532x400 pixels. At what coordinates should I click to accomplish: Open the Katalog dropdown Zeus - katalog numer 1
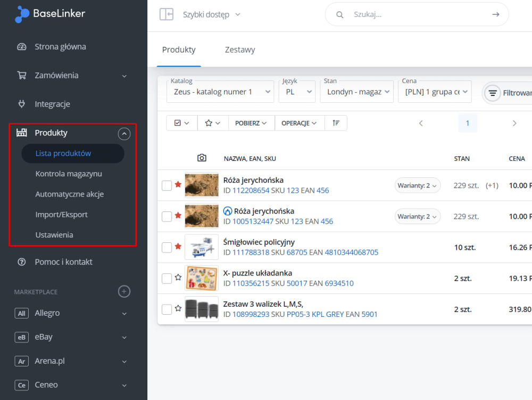pyautogui.click(x=220, y=92)
